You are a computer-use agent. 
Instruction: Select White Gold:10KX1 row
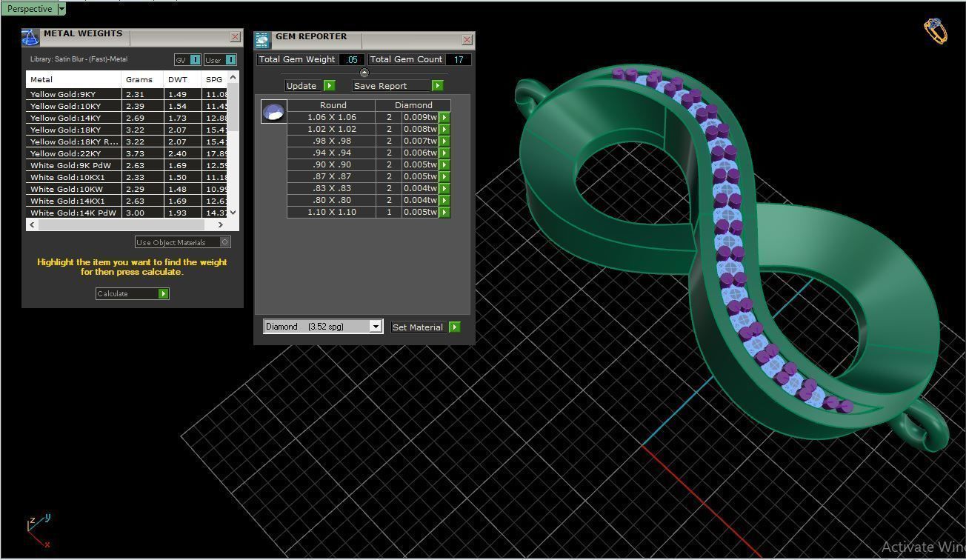127,177
